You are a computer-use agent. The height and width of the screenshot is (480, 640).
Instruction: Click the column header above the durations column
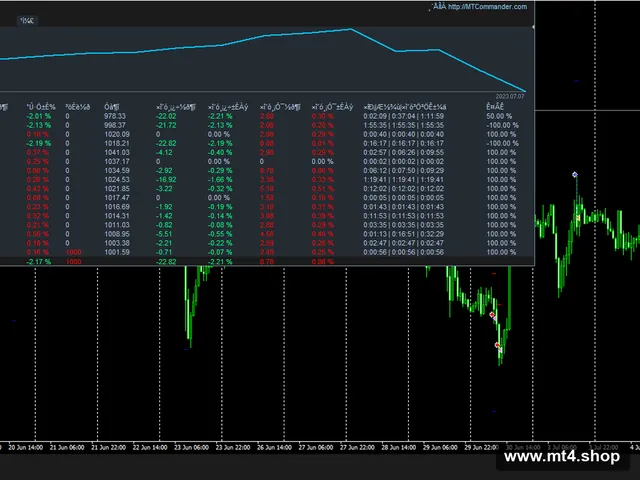[x=404, y=107]
